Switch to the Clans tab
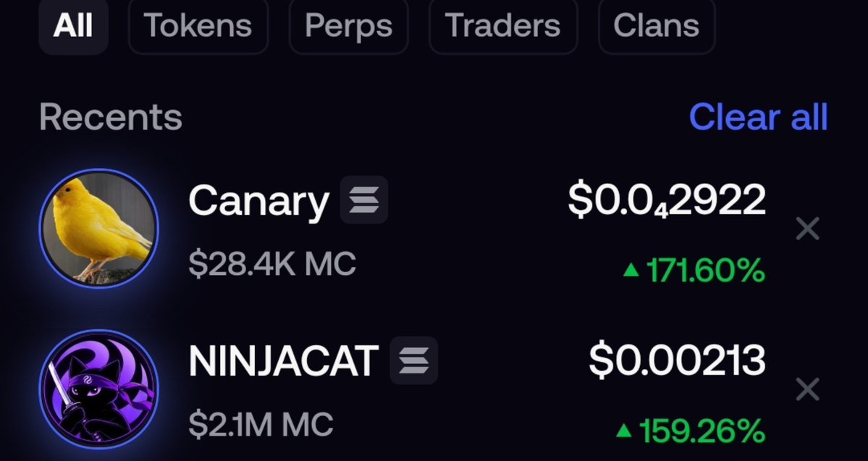 pyautogui.click(x=657, y=26)
